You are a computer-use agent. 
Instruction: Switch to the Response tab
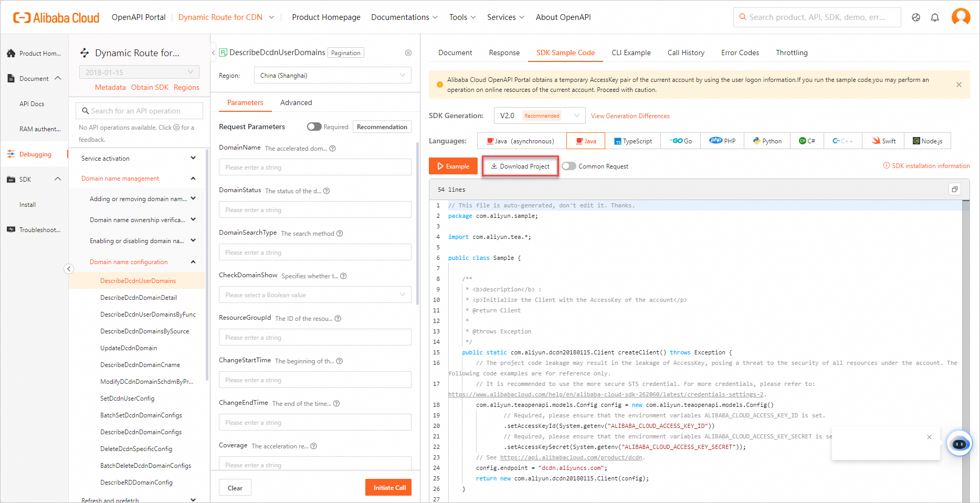[x=504, y=53]
